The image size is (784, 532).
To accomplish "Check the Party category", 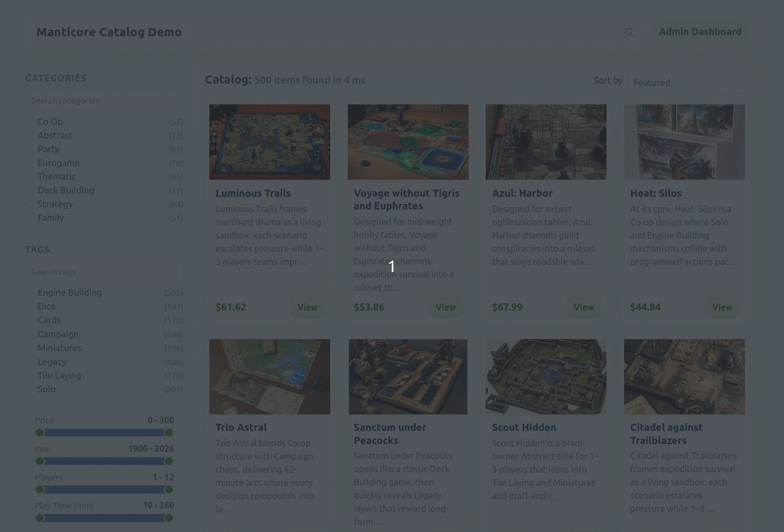I will tap(29, 148).
